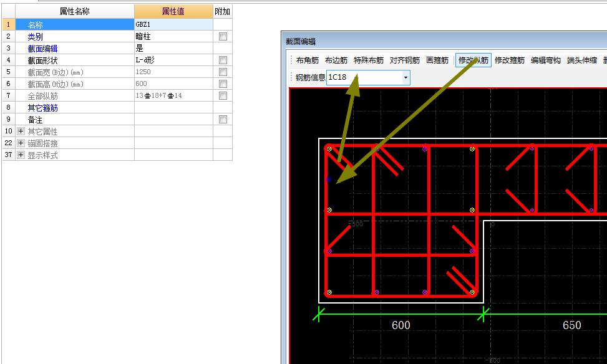This screenshot has width=607, height=364.
Task: Click the 属性名称 column header
Action: pyautogui.click(x=75, y=12)
